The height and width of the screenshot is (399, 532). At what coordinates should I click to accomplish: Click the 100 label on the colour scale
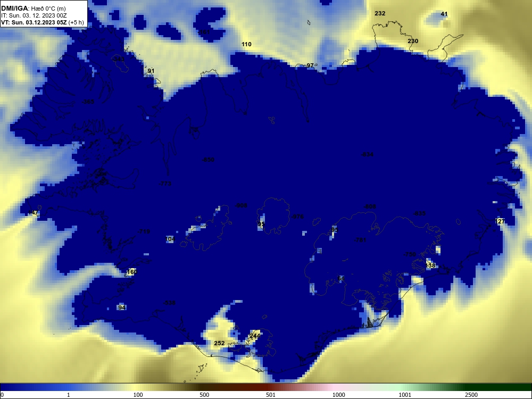[x=138, y=395]
